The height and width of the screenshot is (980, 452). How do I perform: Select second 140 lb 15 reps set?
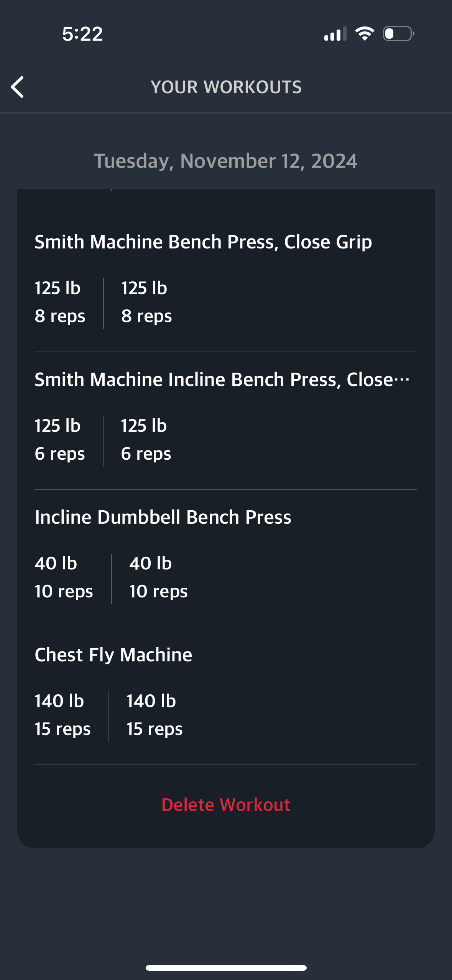coord(155,715)
